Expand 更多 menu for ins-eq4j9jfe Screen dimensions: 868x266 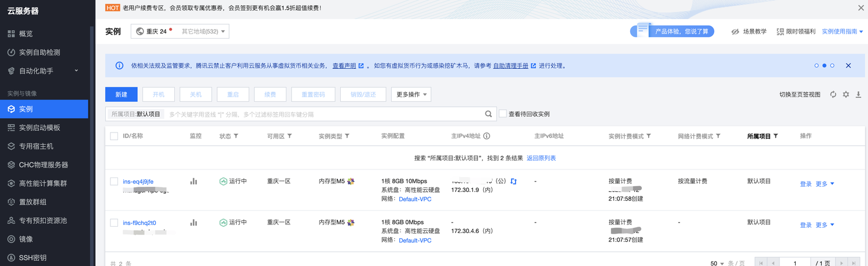(825, 184)
